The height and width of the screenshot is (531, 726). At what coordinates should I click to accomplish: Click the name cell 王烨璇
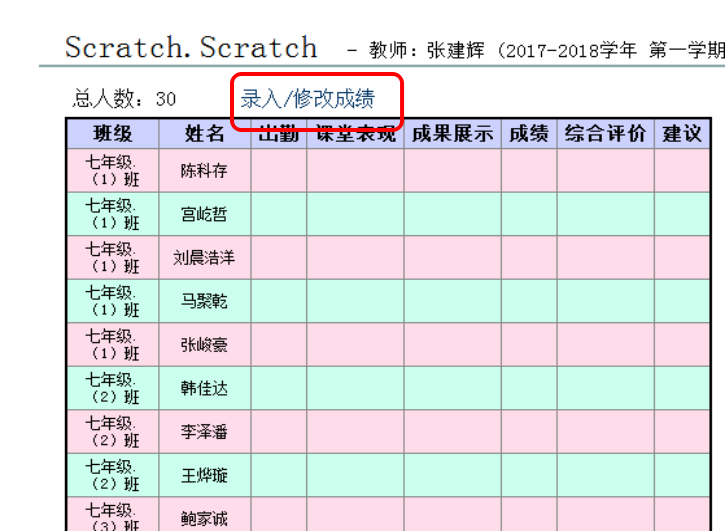[204, 475]
